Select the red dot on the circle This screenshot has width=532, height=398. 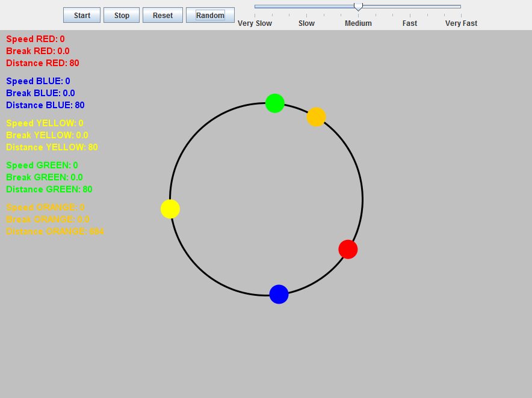click(348, 249)
